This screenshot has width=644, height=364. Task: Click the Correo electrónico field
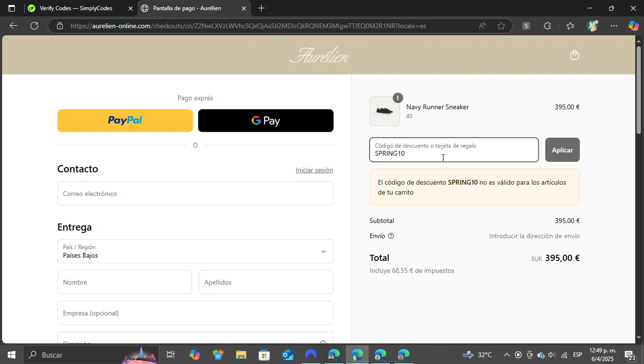[x=195, y=193]
